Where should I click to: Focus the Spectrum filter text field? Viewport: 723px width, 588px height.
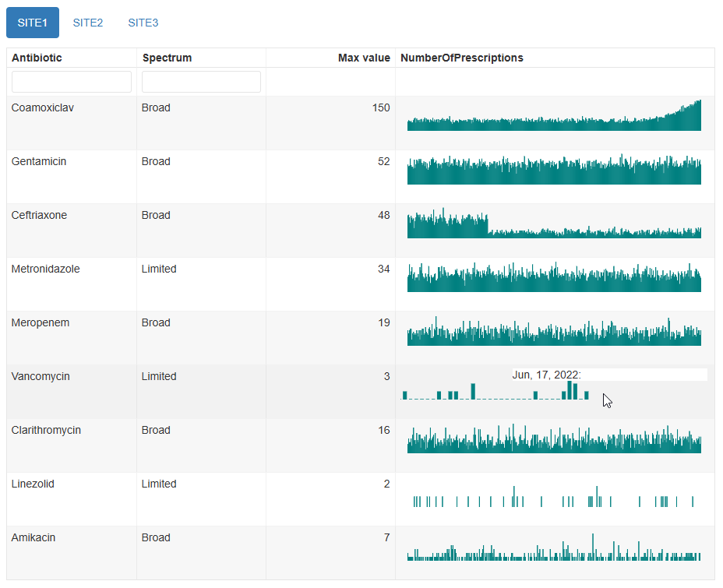coord(201,82)
